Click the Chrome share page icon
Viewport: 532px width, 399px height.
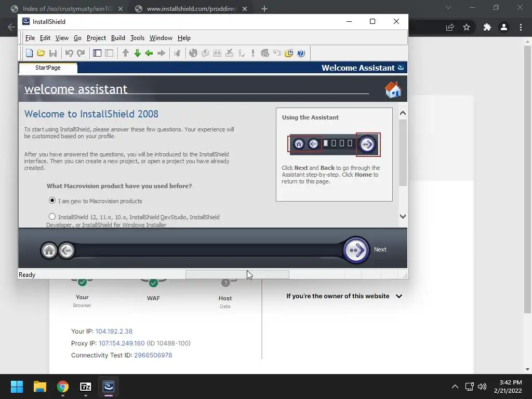tap(450, 27)
